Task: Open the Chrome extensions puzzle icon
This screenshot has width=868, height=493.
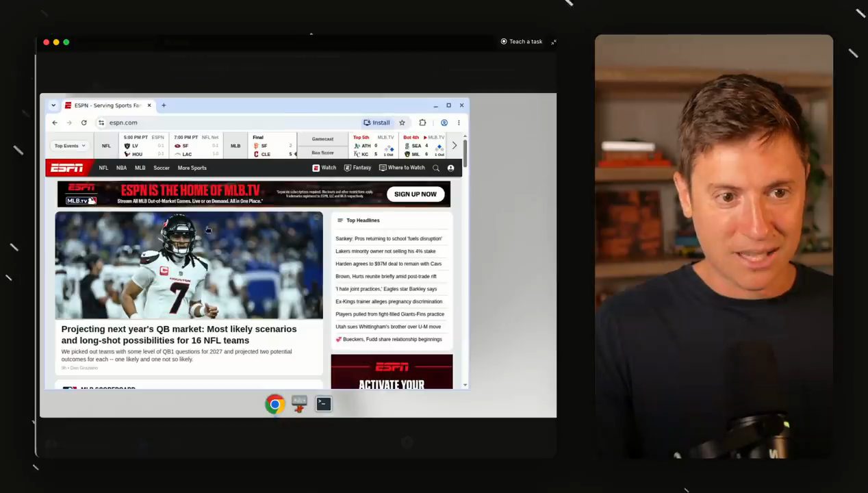Action: 422,123
